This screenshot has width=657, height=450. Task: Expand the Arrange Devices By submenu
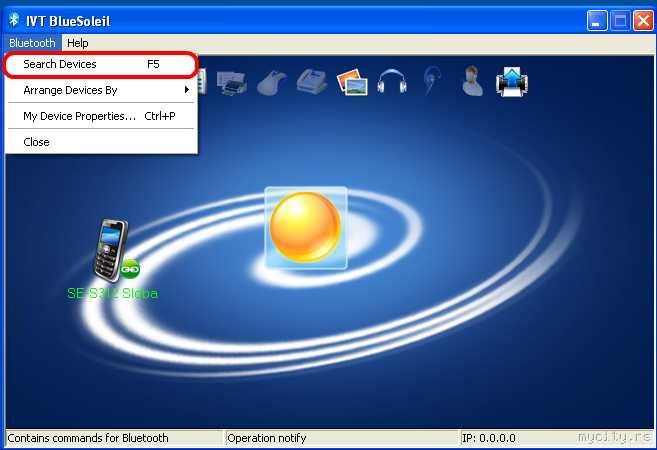(x=101, y=90)
